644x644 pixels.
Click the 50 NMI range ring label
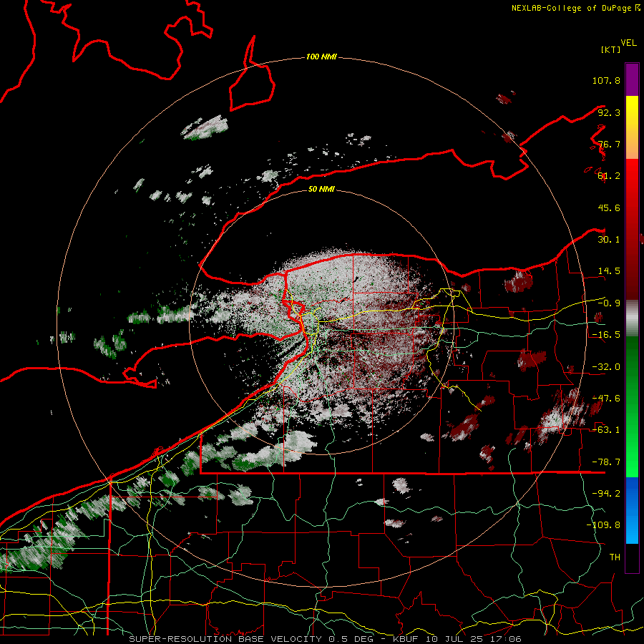point(321,190)
